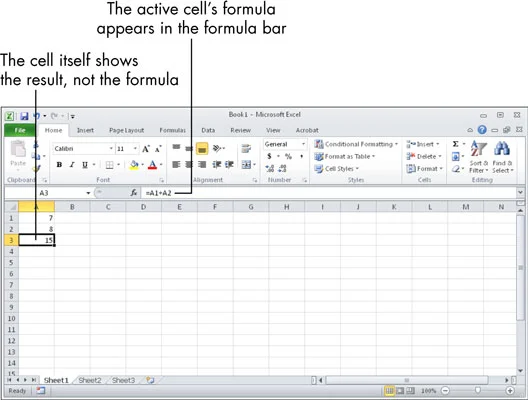Open the Name Box dropdown arrow

pyautogui.click(x=88, y=193)
